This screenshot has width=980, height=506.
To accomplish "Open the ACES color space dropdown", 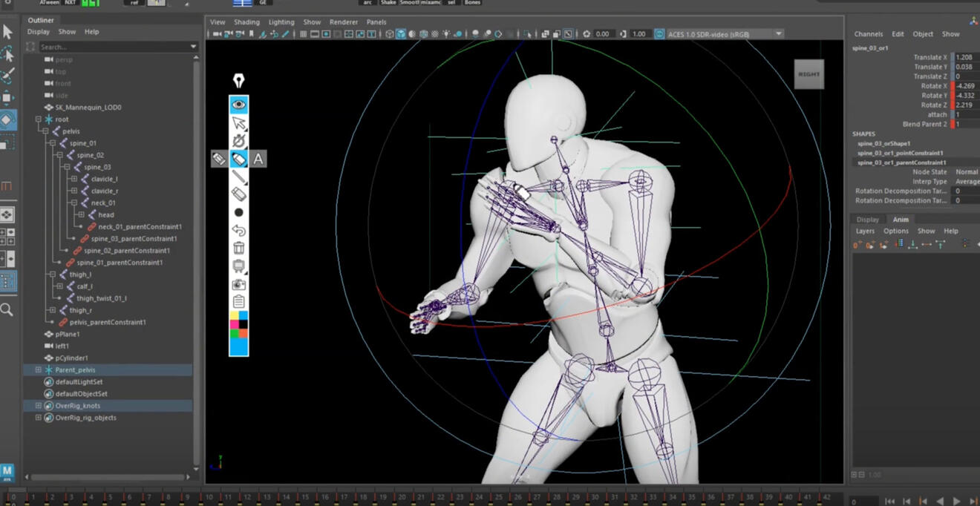I will 778,34.
